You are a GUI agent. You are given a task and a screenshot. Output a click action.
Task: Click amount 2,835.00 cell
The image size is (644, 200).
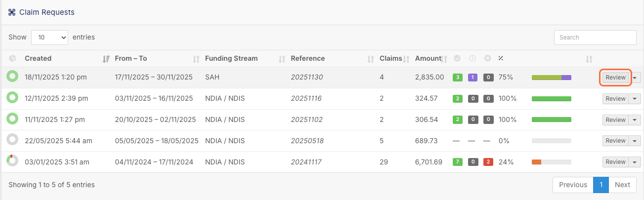pyautogui.click(x=429, y=78)
